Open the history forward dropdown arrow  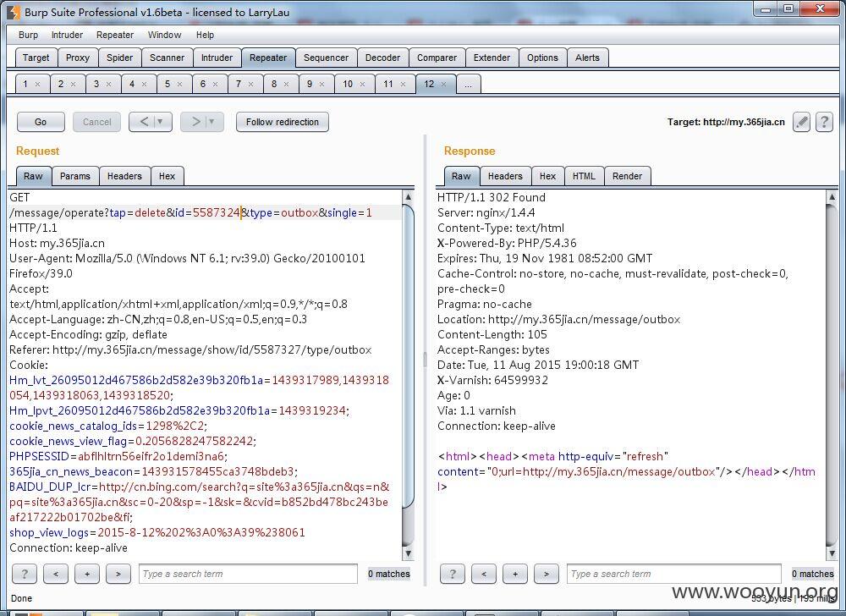[x=211, y=122]
